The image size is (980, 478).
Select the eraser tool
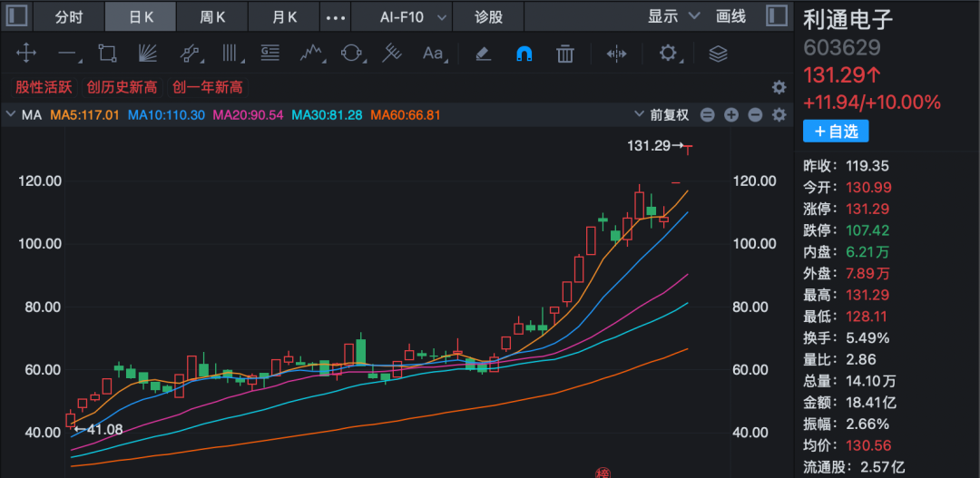pyautogui.click(x=483, y=54)
